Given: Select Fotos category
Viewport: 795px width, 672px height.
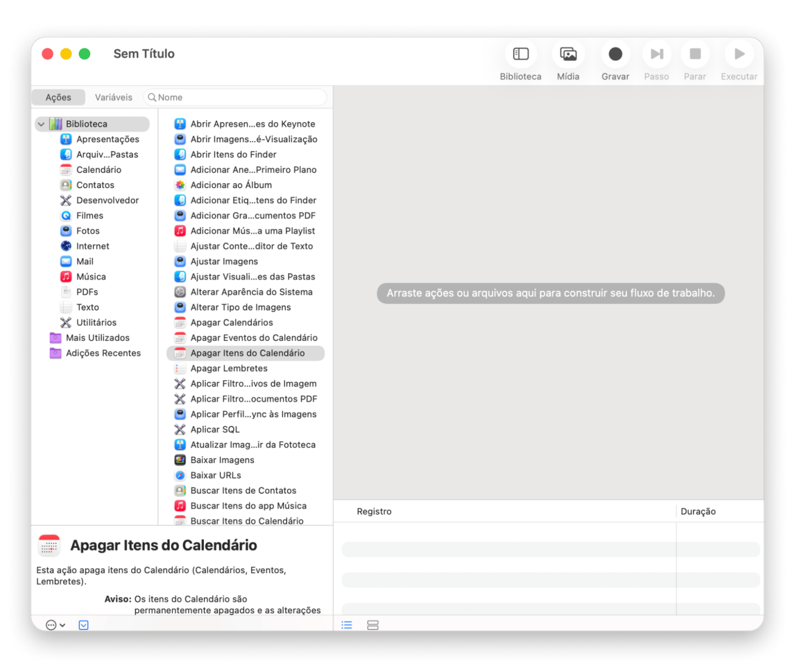Looking at the screenshot, I should 80,231.
